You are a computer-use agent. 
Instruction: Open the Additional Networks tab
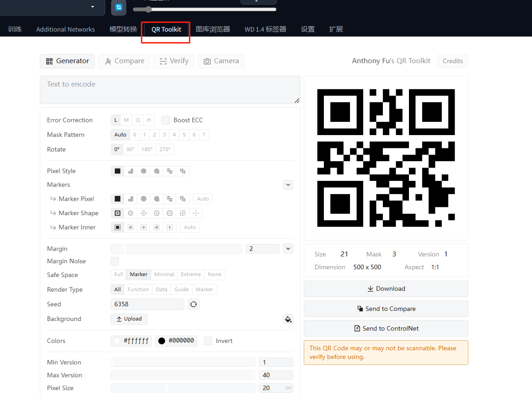(65, 30)
